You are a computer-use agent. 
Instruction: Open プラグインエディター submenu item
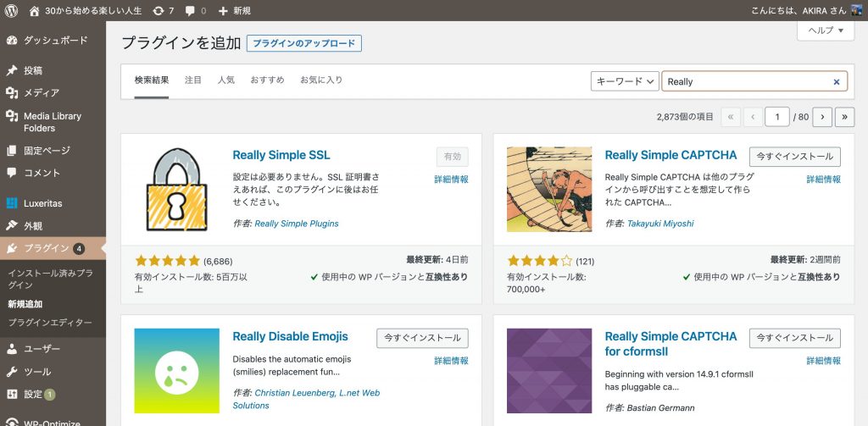[x=50, y=323]
